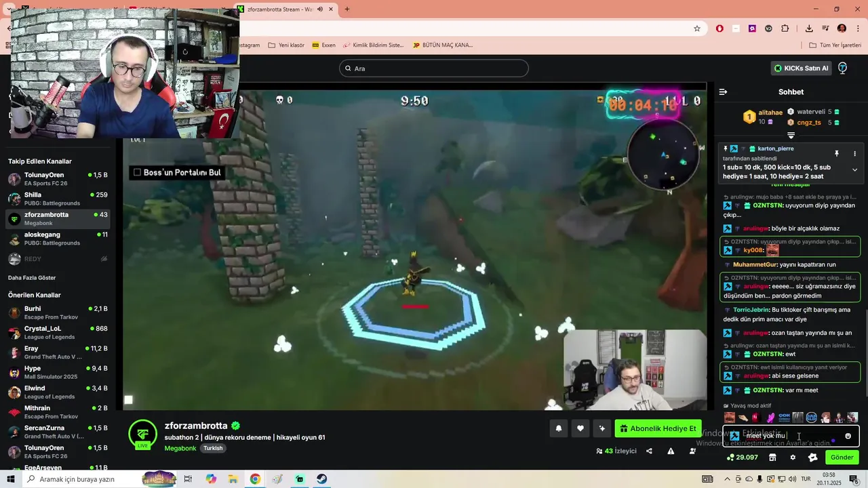868x488 pixels.
Task: Collapse chat with the Sohbet panel arrow
Action: coord(723,91)
